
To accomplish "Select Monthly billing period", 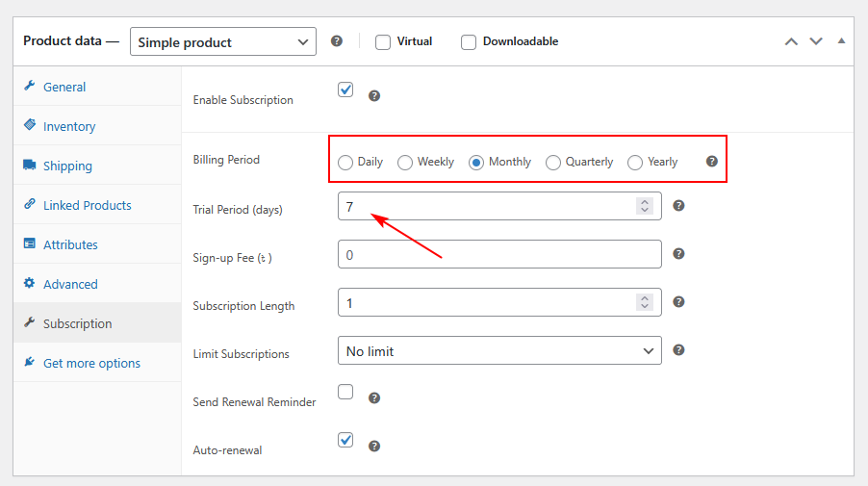I will tap(476, 163).
